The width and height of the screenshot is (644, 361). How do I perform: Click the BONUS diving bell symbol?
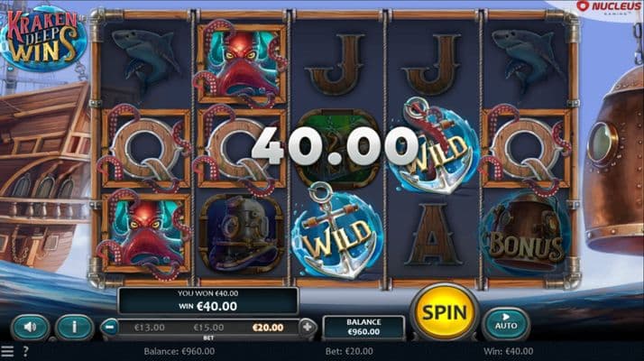click(526, 232)
